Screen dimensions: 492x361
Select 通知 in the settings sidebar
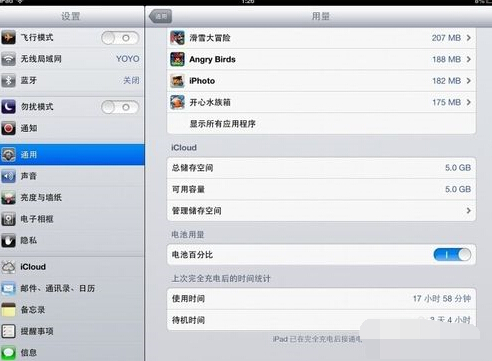point(72,128)
